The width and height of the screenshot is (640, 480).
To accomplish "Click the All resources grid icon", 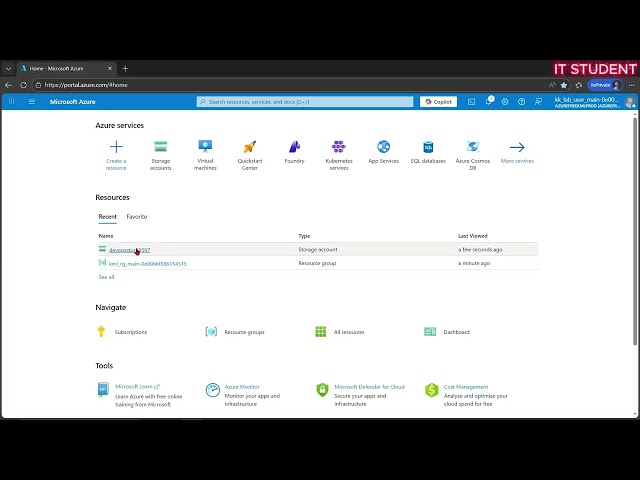I will click(x=321, y=331).
